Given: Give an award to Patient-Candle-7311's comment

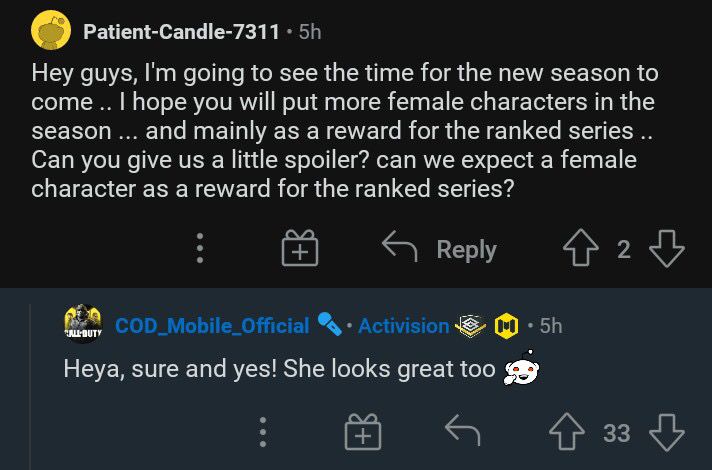Looking at the screenshot, I should point(300,248).
